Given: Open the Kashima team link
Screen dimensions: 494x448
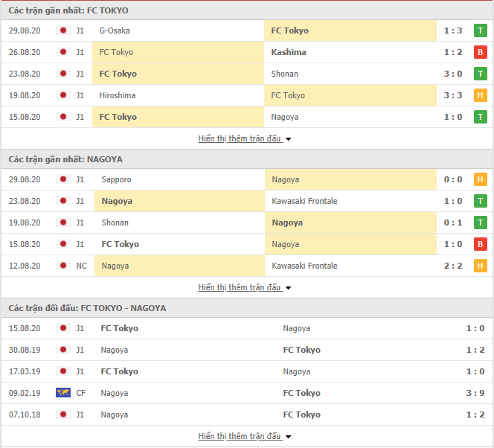Looking at the screenshot, I should [289, 52].
